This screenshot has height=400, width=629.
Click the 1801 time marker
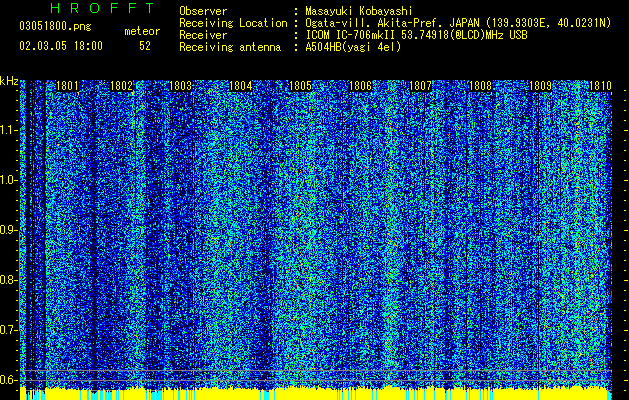pos(67,86)
